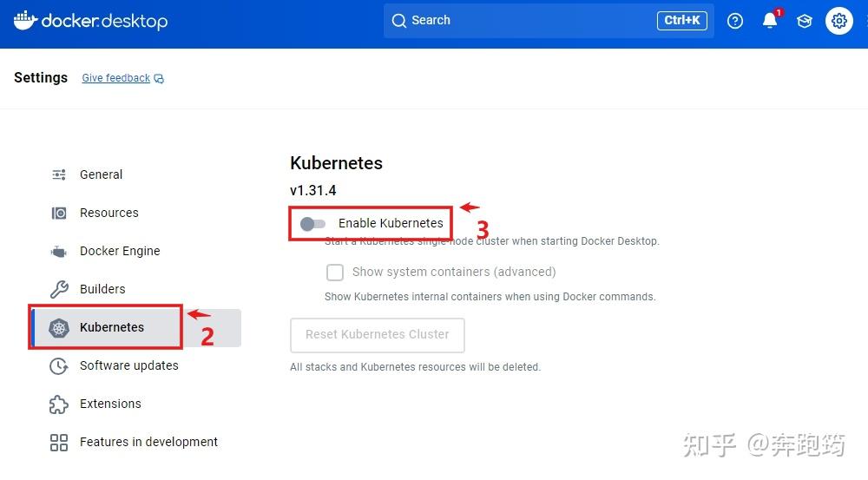Click the Extensions puzzle piece icon

pyautogui.click(x=59, y=404)
